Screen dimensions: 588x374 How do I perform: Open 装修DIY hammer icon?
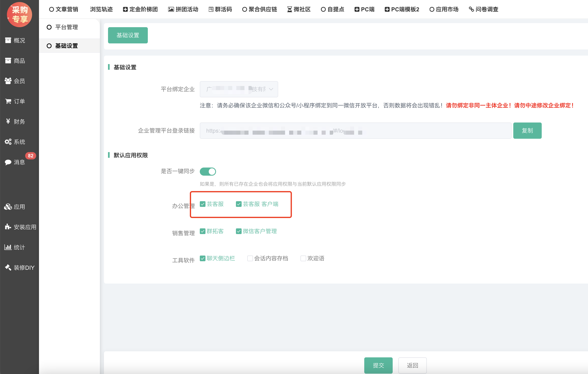[x=8, y=267]
